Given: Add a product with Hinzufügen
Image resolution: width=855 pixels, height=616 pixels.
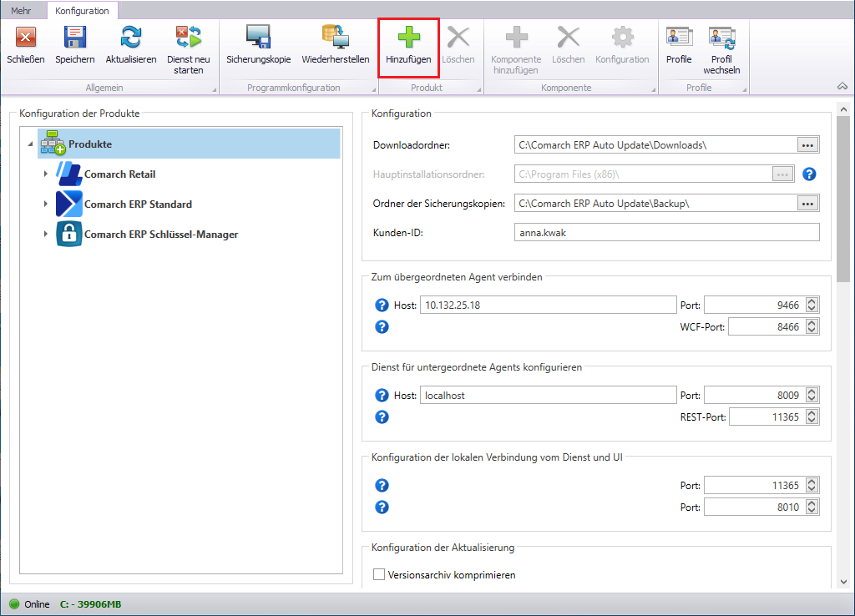Looking at the screenshot, I should pos(408,38).
